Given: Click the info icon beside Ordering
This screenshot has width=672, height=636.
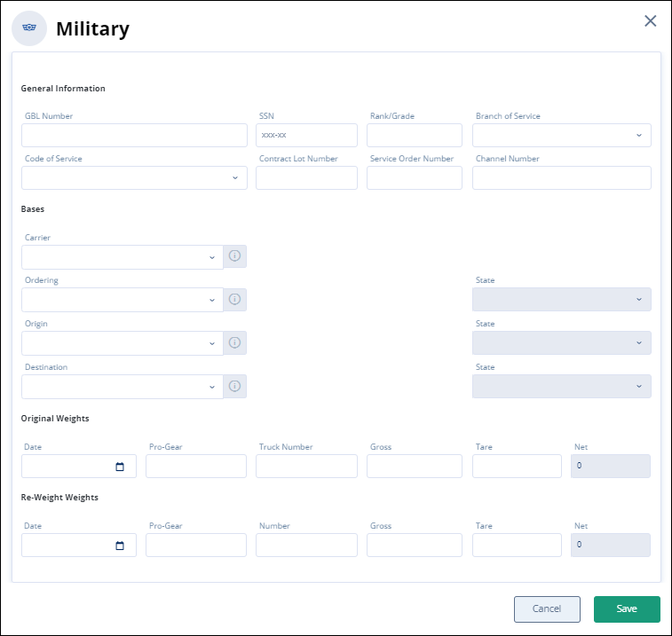Looking at the screenshot, I should point(234,300).
